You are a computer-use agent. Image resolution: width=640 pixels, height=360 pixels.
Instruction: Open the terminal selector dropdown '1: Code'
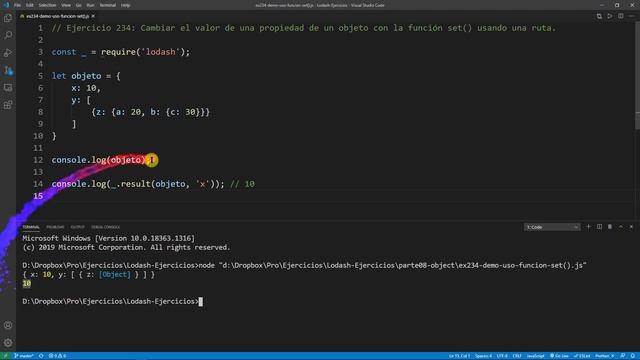(552, 227)
